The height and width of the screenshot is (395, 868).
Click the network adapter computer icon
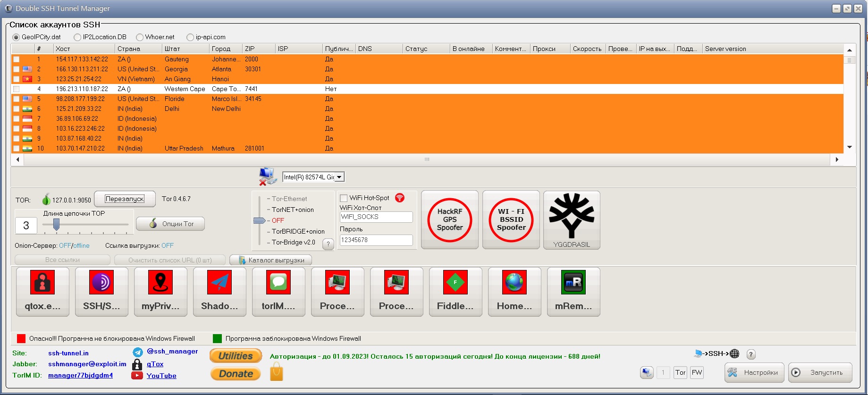tap(268, 176)
